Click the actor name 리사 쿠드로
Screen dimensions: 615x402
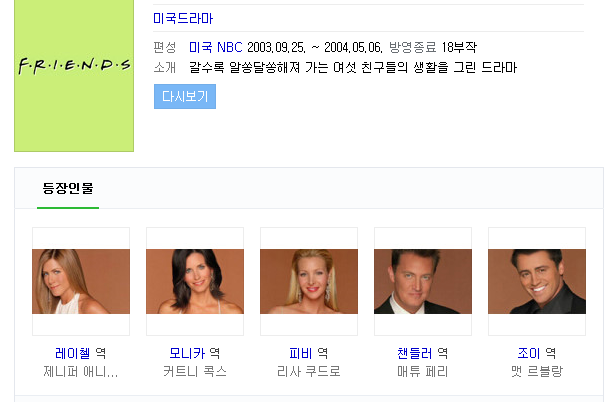coord(309,371)
